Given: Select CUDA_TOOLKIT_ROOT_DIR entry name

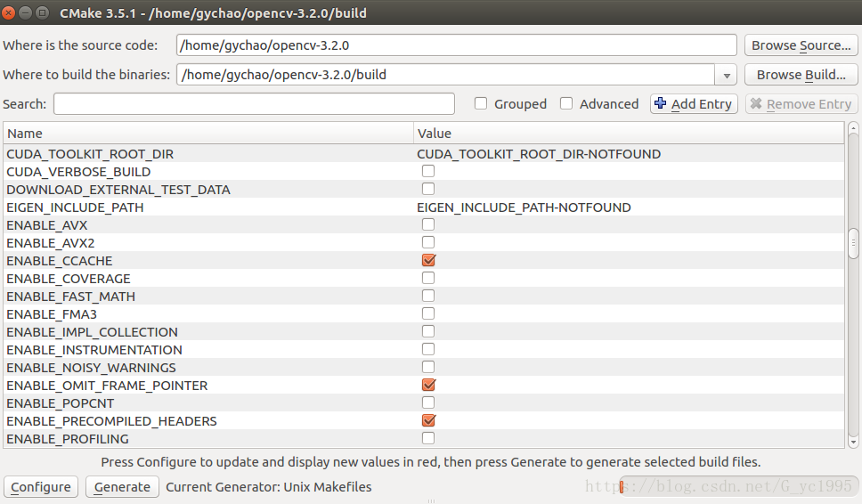Looking at the screenshot, I should coord(90,154).
